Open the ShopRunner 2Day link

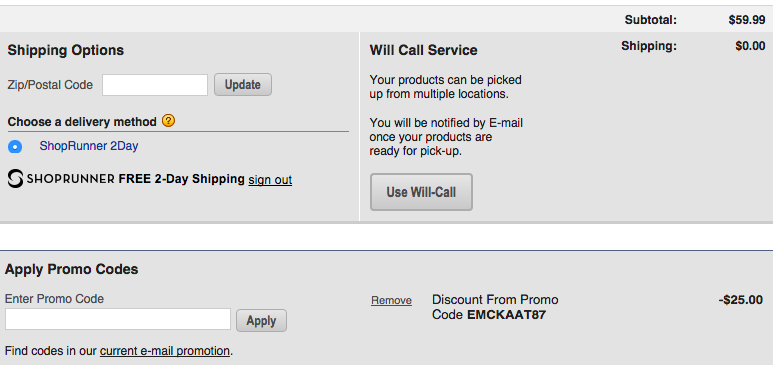[x=89, y=146]
